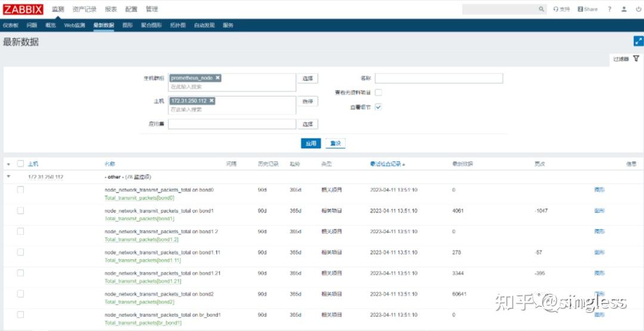Tick the checkbox for bond0 item
This screenshot has height=331, width=644.
pos(20,190)
